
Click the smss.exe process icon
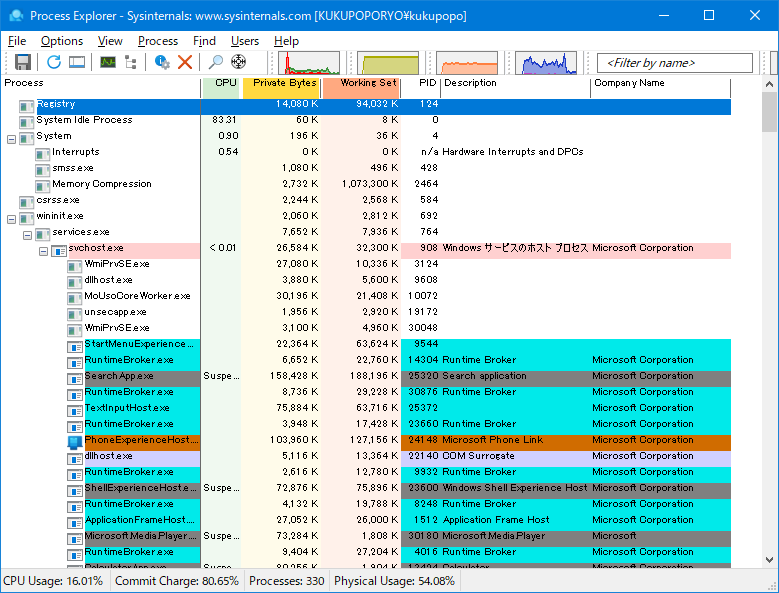(x=42, y=170)
